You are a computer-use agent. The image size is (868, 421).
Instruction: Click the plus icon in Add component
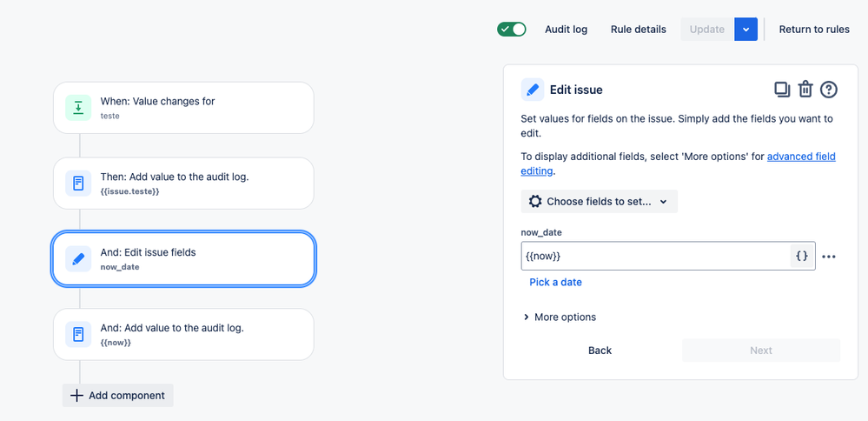[x=77, y=396]
